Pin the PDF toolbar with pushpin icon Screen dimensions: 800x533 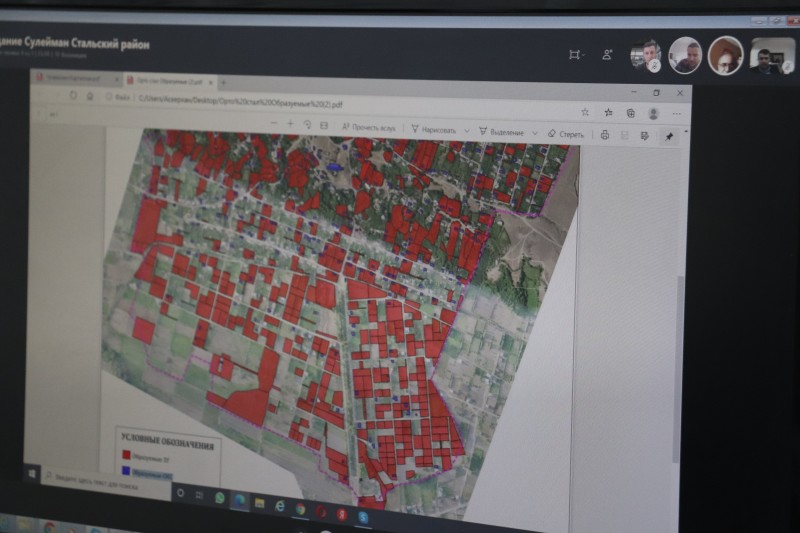click(x=669, y=136)
